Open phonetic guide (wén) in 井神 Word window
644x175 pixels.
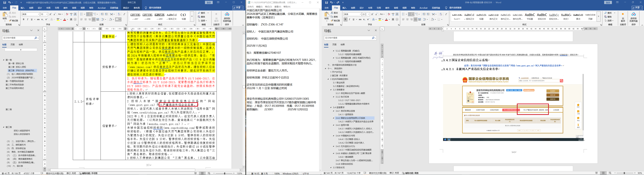coord(393,14)
